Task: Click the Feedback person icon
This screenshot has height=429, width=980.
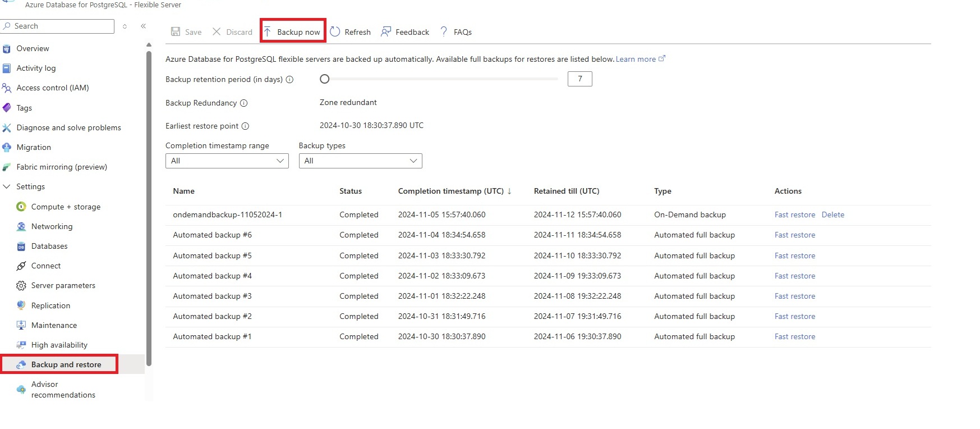Action: [x=386, y=32]
